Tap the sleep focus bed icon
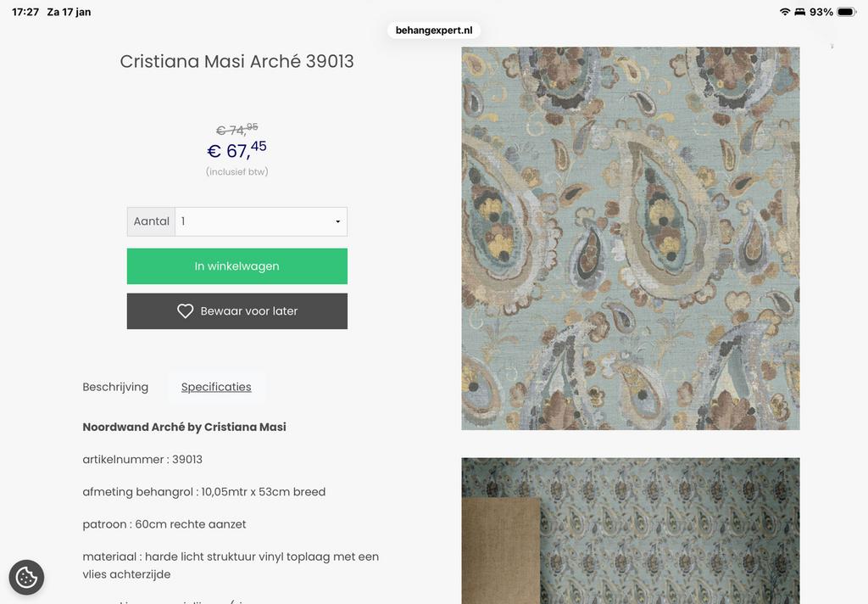This screenshot has height=604, width=868. coord(799,12)
